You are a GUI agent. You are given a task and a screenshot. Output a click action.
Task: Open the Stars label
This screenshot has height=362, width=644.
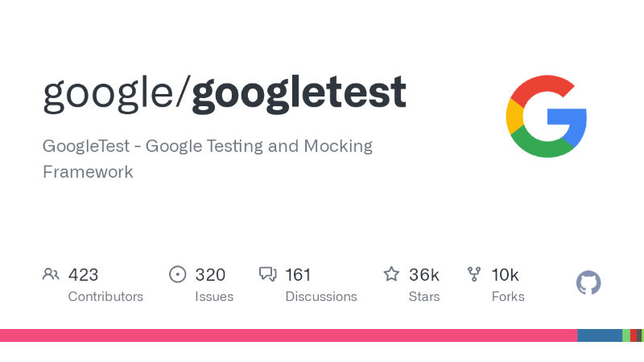pyautogui.click(x=423, y=296)
